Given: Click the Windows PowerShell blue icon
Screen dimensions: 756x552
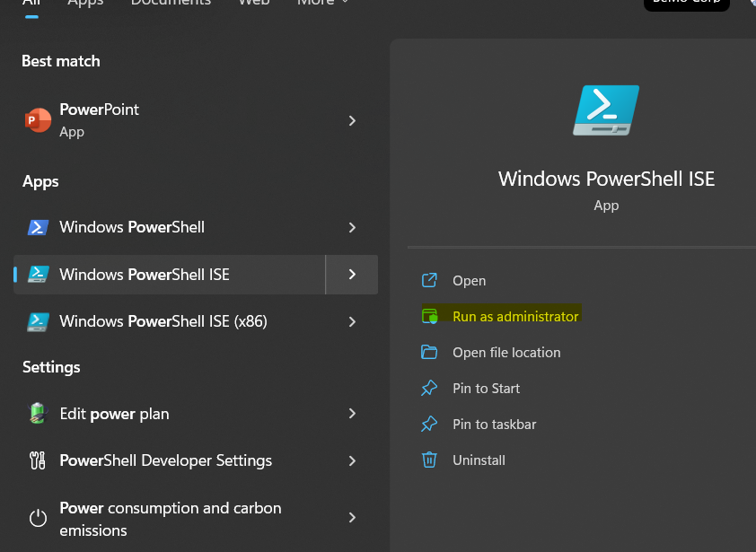Looking at the screenshot, I should click(38, 227).
